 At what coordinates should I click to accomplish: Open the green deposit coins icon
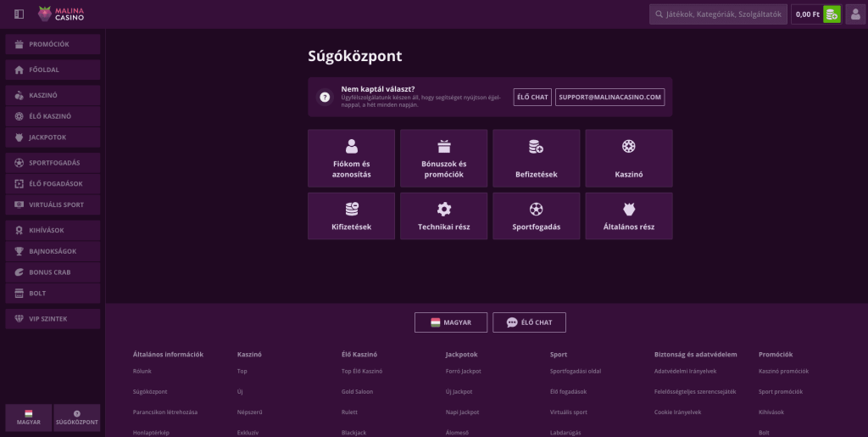coord(832,14)
